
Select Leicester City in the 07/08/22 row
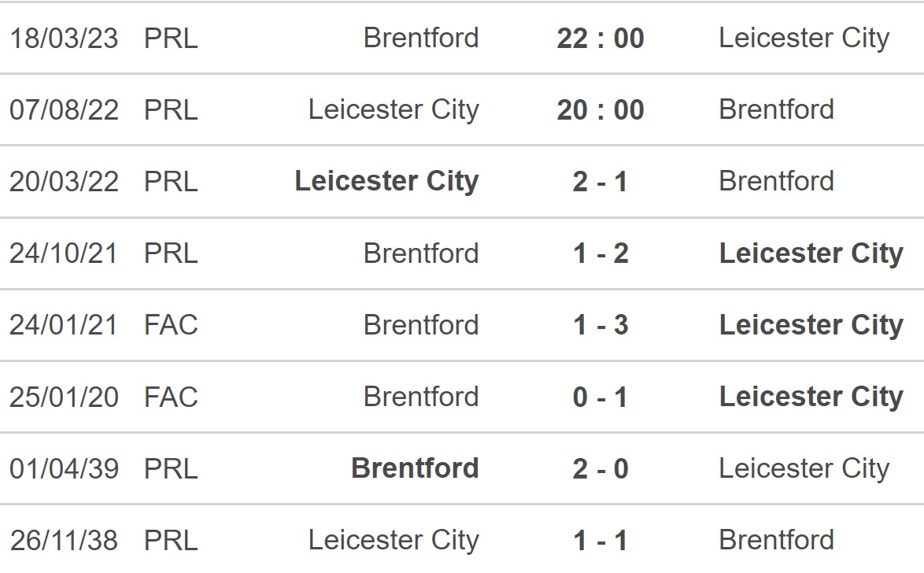pyautogui.click(x=394, y=109)
